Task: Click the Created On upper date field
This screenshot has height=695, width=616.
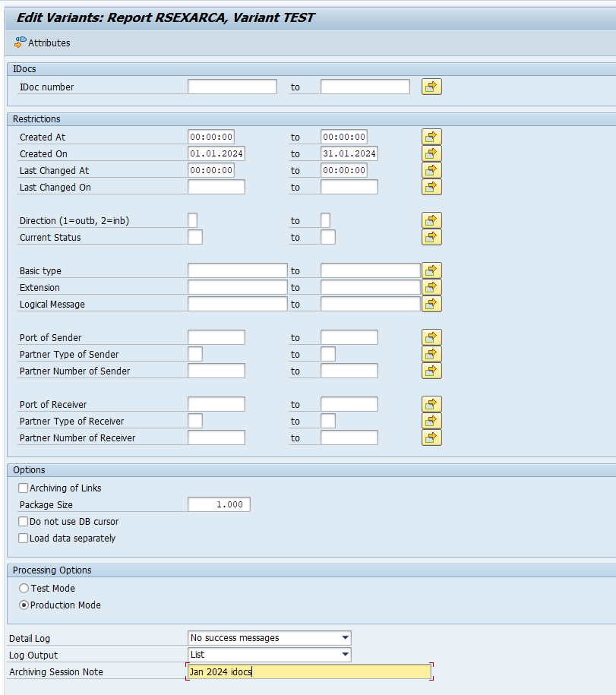Action: 349,153
